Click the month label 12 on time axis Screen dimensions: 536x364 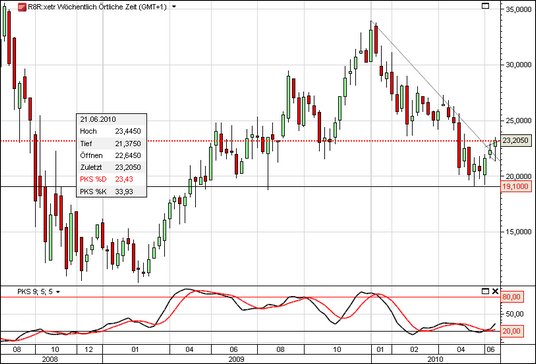[x=89, y=349]
